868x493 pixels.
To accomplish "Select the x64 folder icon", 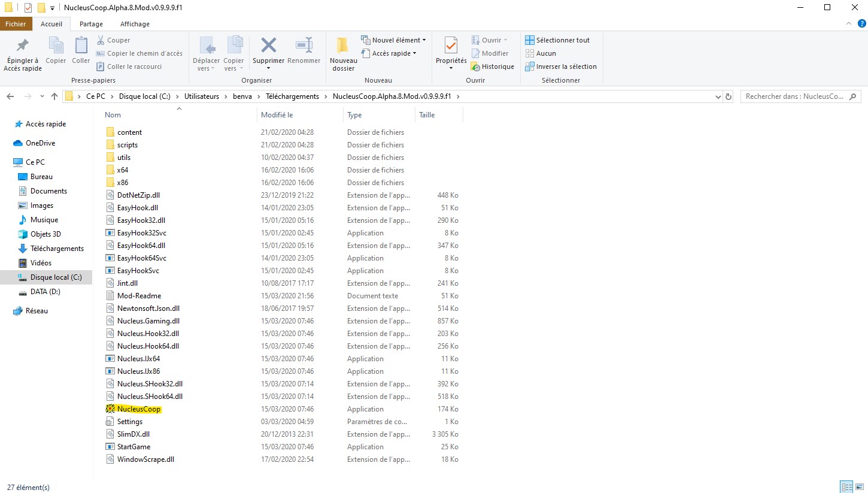I will pyautogui.click(x=110, y=170).
